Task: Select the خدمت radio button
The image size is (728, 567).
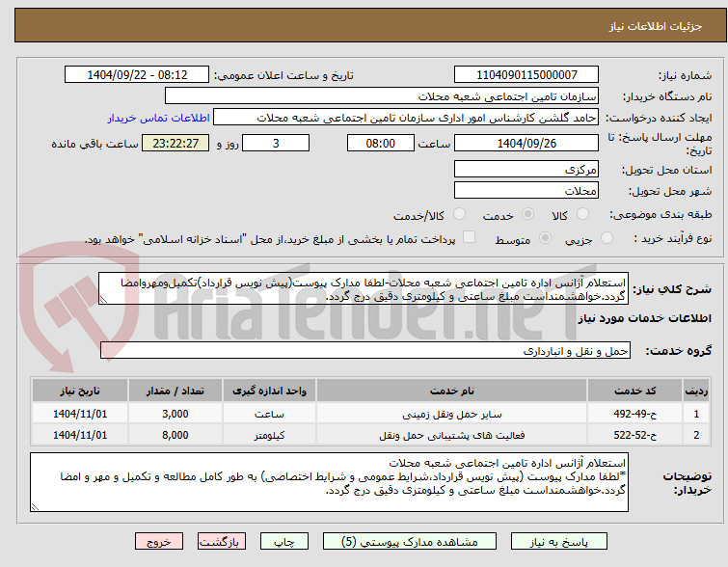Action: tap(527, 214)
